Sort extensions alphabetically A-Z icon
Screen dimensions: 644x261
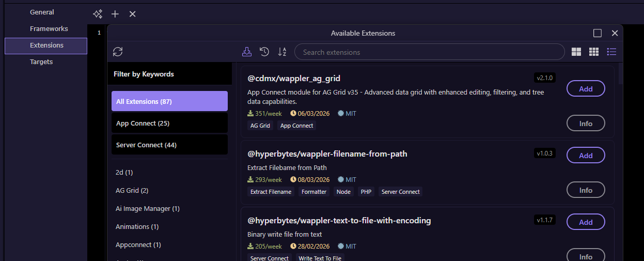click(x=282, y=52)
